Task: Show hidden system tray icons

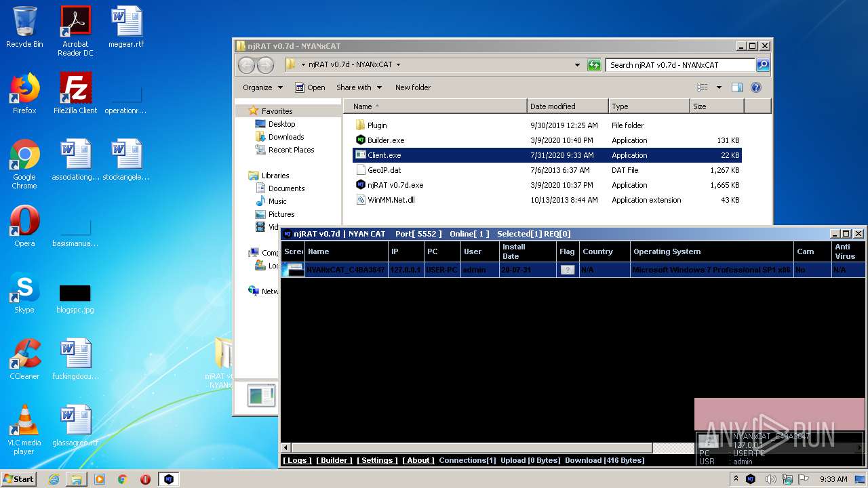Action: tap(736, 479)
